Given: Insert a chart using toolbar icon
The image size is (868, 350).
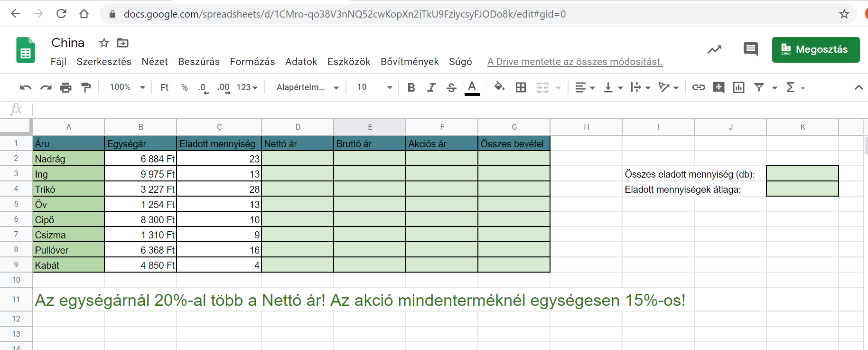Looking at the screenshot, I should (738, 87).
